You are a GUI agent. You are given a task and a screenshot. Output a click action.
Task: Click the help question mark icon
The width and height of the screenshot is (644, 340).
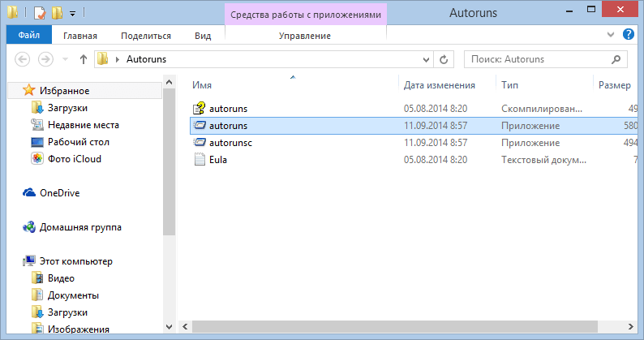click(x=628, y=35)
